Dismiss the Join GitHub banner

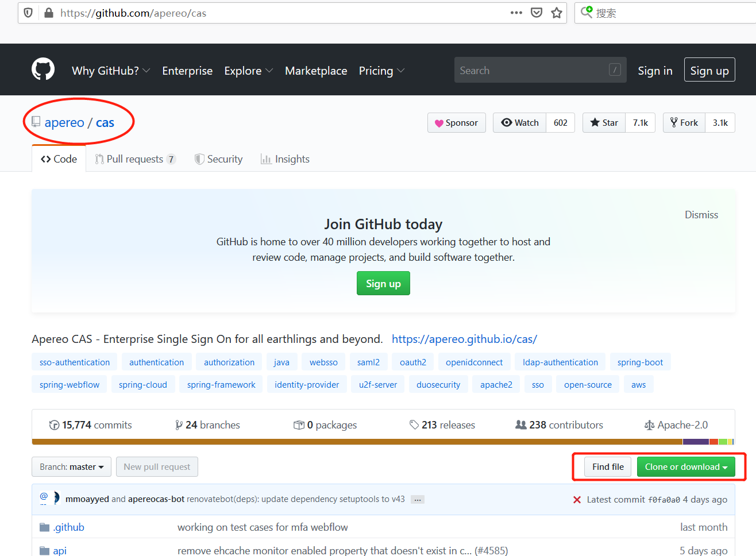[x=701, y=215]
